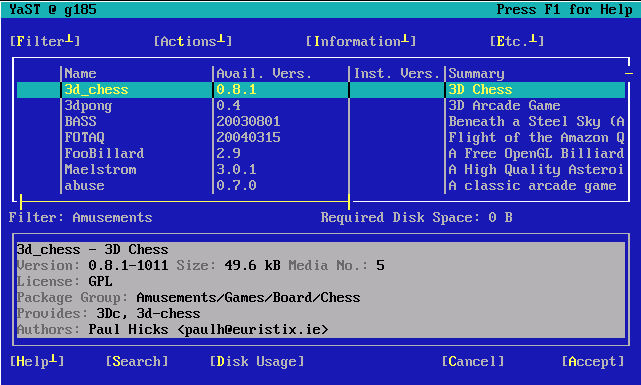Click the Disk Usage button
This screenshot has height=385, width=641.
[x=257, y=361]
